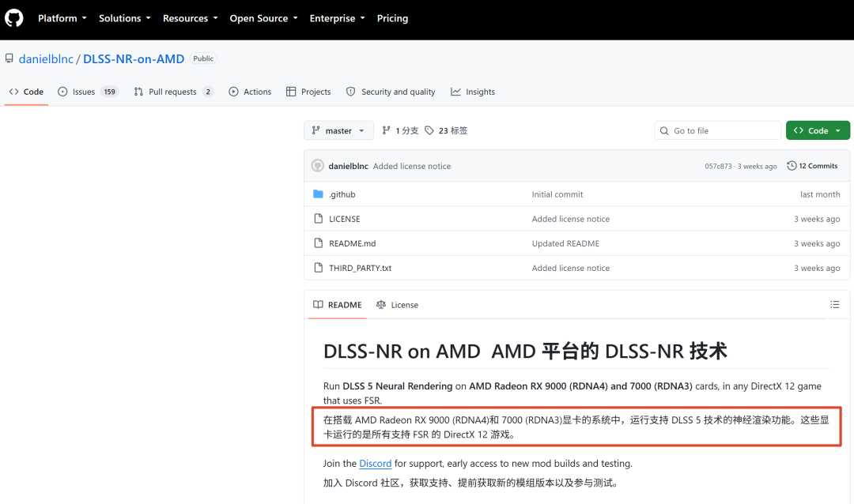View the 23 标签 tags link

[446, 130]
